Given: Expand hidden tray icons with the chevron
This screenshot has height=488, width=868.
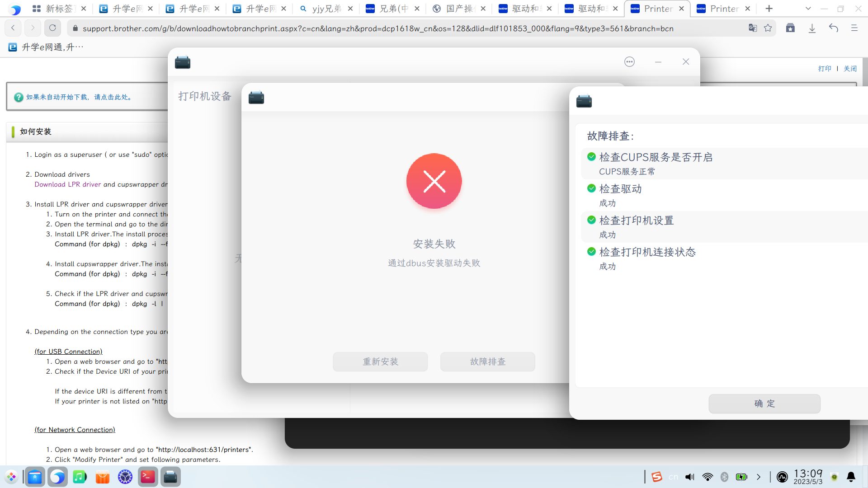Looking at the screenshot, I should (759, 477).
